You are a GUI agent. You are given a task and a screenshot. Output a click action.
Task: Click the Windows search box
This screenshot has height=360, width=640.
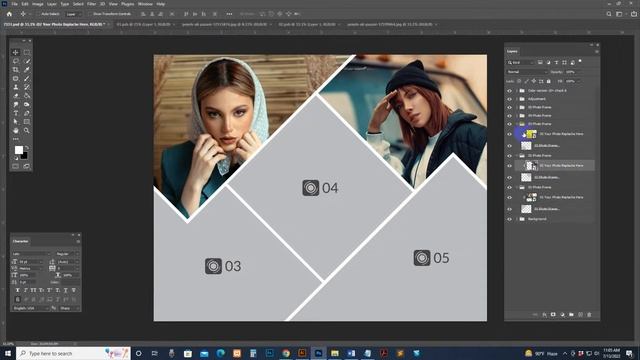pyautogui.click(x=73, y=353)
